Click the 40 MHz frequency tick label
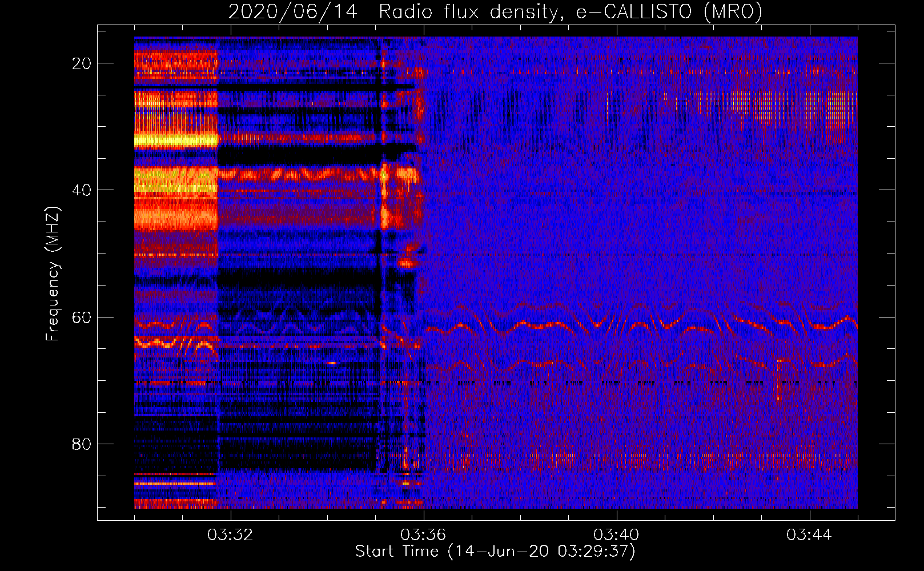This screenshot has height=571, width=924. pos(82,190)
